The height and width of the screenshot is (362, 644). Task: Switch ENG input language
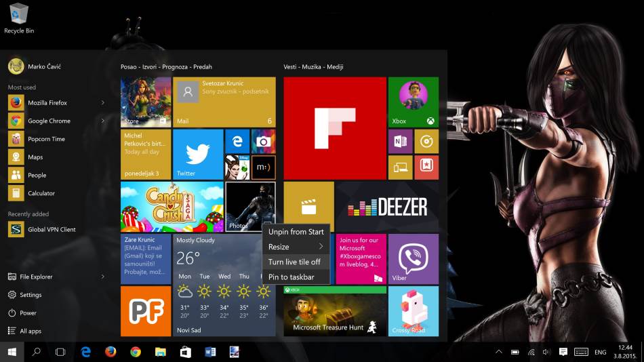tap(600, 352)
